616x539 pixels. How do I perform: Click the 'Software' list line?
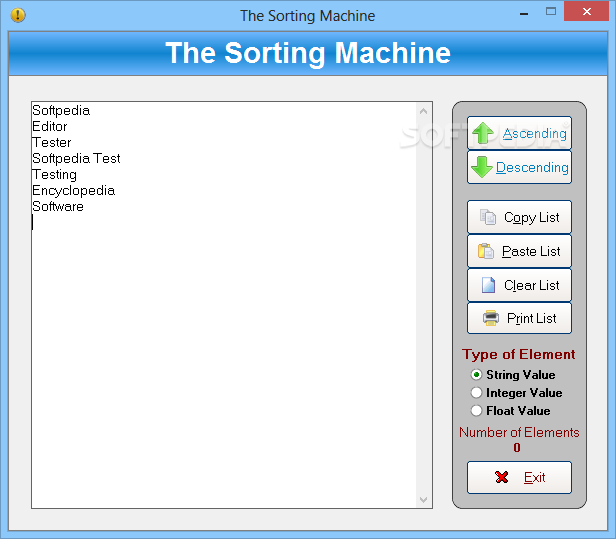[x=58, y=206]
